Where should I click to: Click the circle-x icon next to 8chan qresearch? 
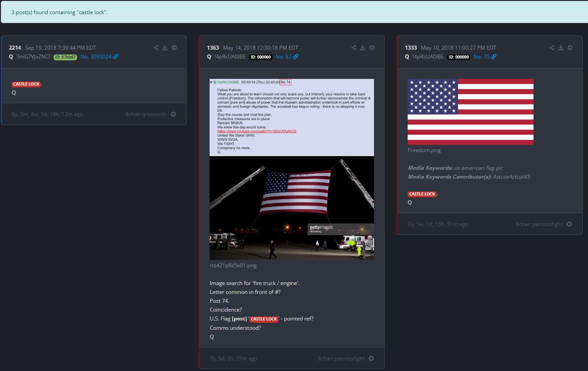click(173, 114)
